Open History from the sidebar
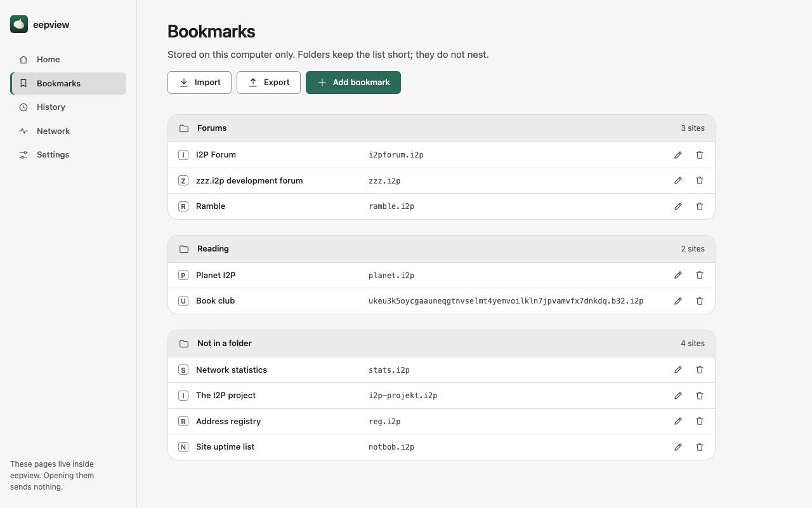812x508 pixels. point(68,107)
